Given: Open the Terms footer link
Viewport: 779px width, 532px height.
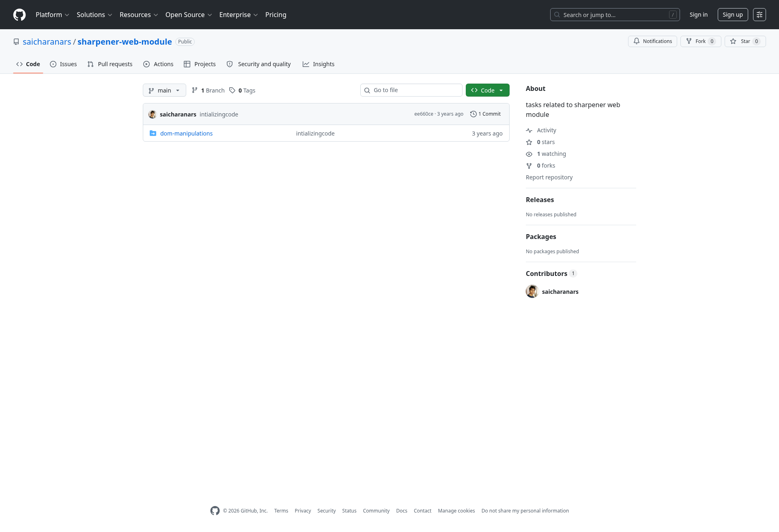Looking at the screenshot, I should [281, 511].
